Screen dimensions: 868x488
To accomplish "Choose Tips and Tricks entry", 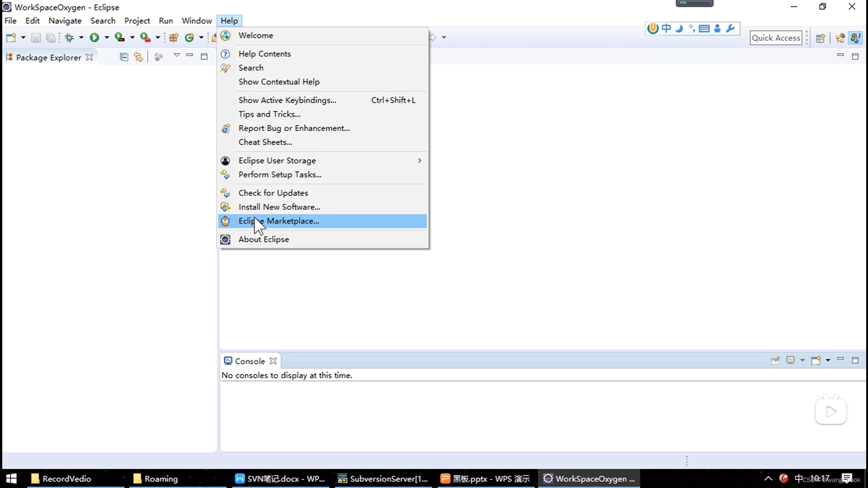I will point(323,114).
